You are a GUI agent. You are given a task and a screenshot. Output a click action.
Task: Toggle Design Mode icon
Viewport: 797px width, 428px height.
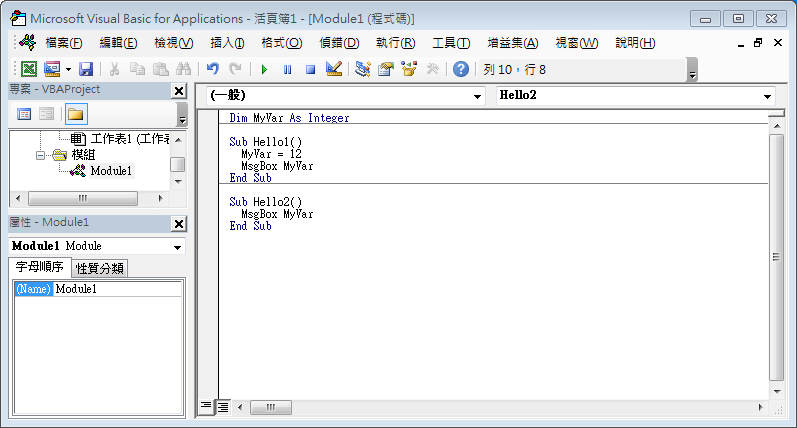(x=334, y=69)
